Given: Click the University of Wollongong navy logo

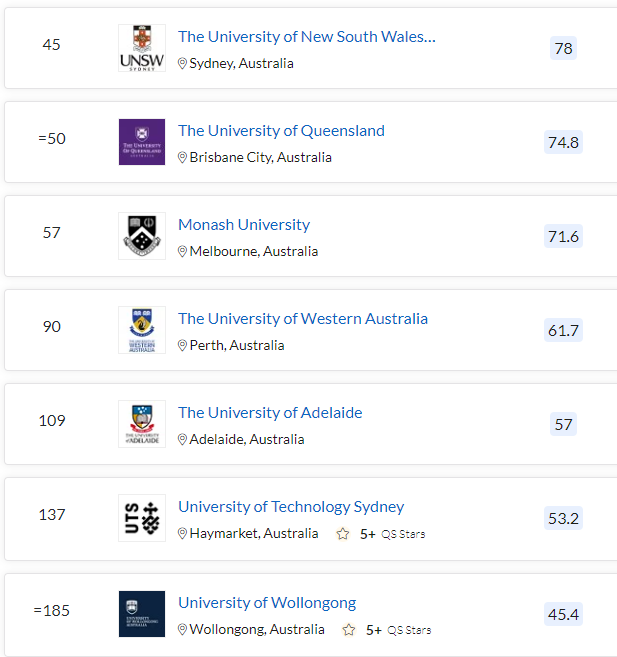Looking at the screenshot, I should [142, 614].
